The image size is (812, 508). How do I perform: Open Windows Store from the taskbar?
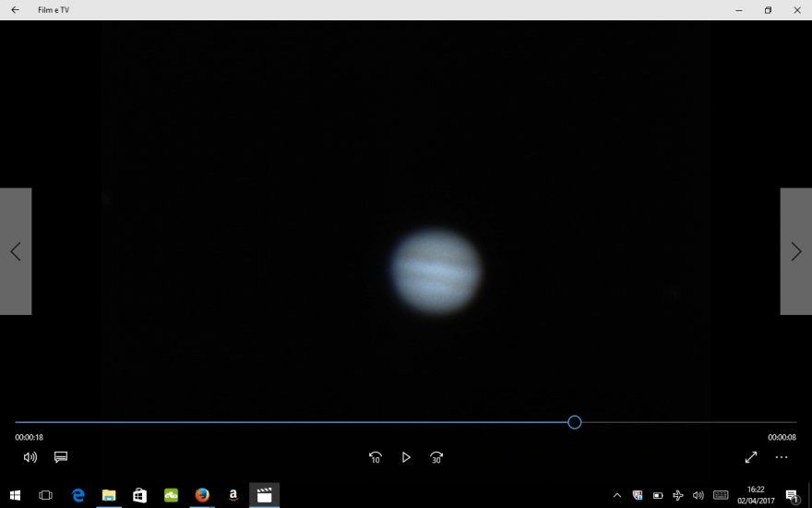(x=140, y=495)
